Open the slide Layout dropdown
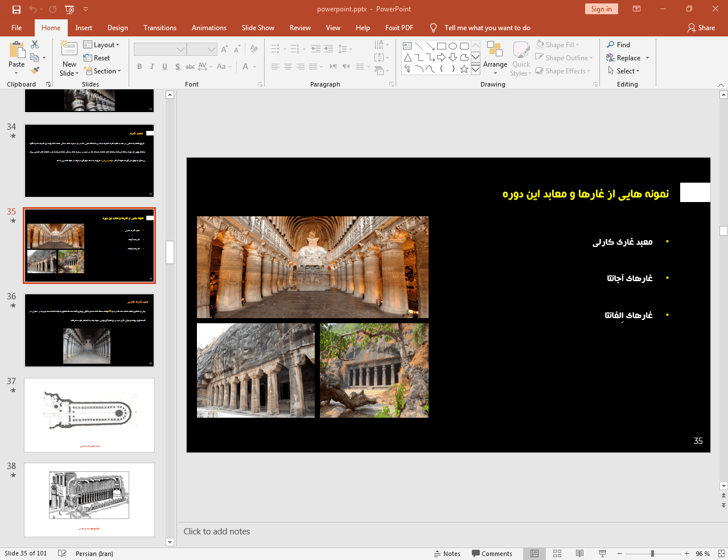 tap(101, 44)
